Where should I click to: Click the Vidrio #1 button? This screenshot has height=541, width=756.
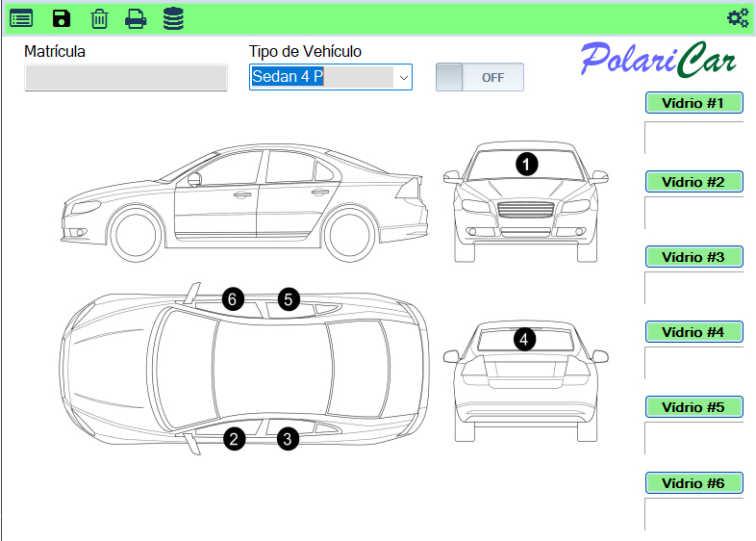(693, 103)
